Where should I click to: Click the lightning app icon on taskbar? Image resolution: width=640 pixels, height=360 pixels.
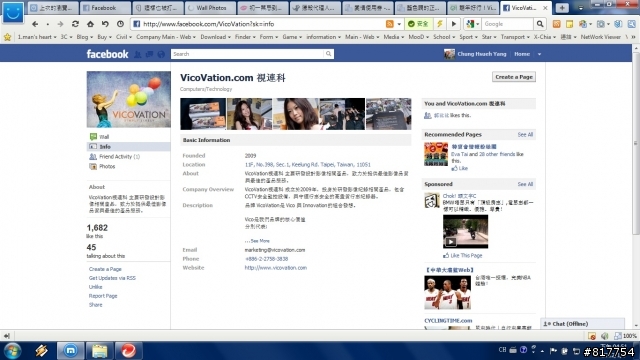[x=41, y=351]
